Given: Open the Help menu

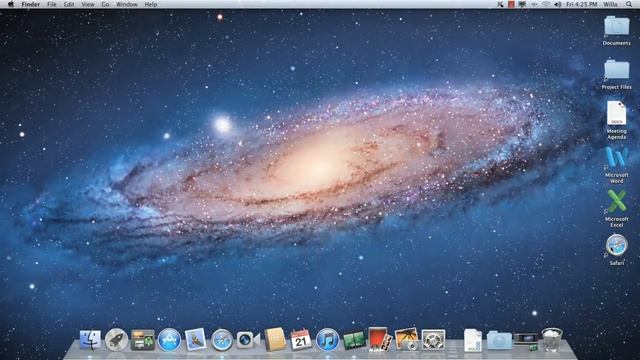Looking at the screenshot, I should click(x=151, y=4).
